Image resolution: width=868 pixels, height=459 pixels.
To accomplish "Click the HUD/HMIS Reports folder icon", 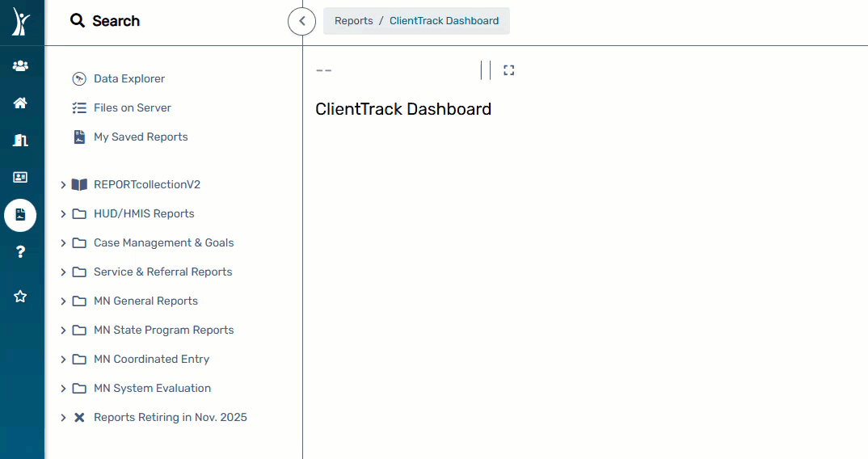I will coord(79,213).
